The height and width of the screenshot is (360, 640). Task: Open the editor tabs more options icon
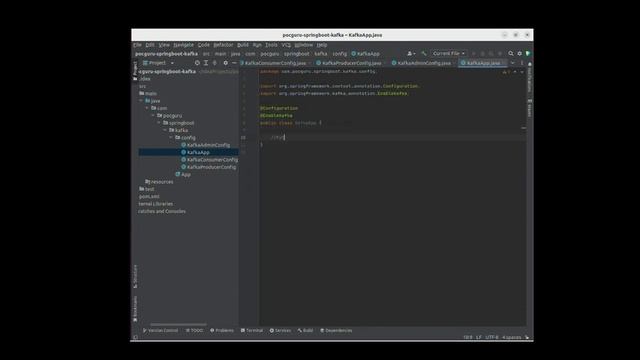tap(522, 63)
